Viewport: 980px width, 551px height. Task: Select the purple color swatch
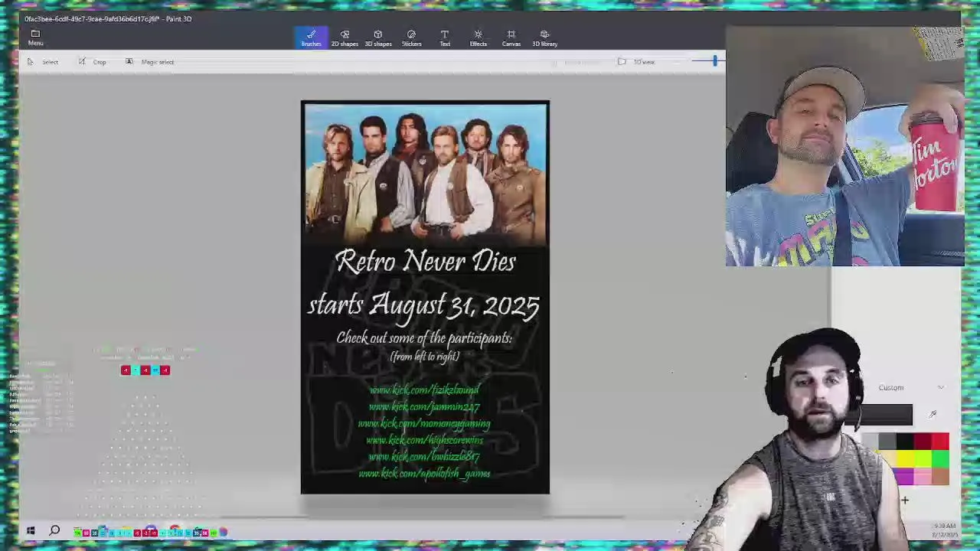[x=905, y=476]
